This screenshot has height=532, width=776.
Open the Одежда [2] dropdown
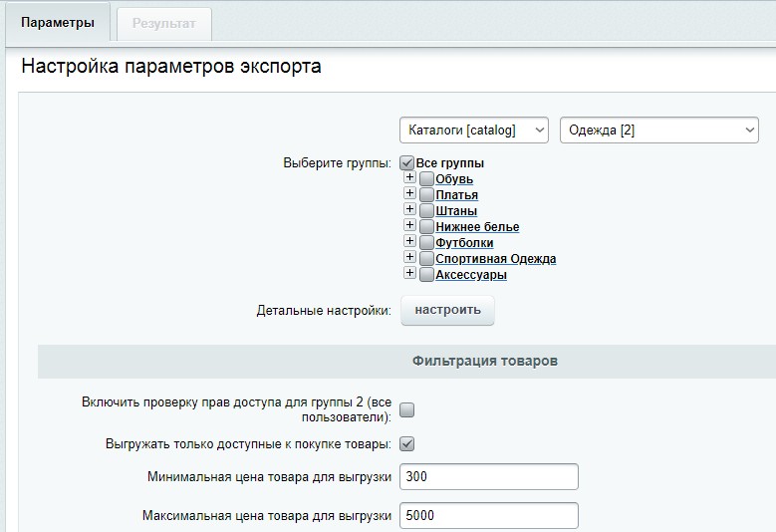coord(659,131)
